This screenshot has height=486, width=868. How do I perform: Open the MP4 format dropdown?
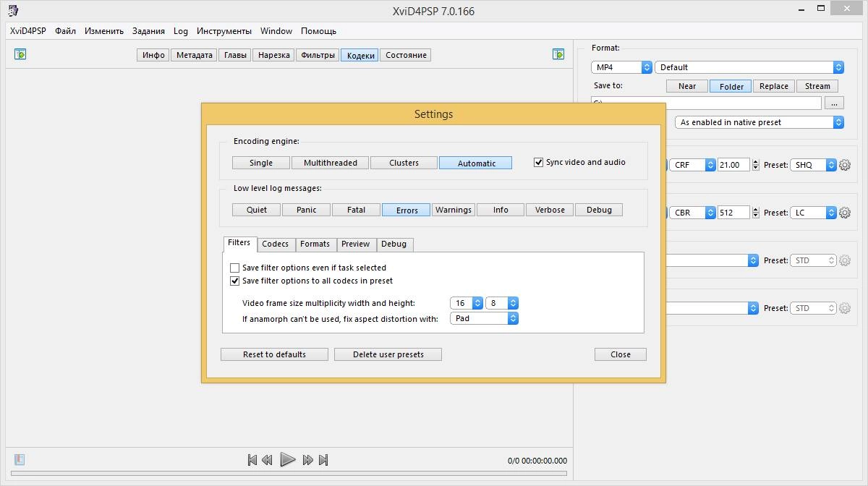[x=621, y=67]
